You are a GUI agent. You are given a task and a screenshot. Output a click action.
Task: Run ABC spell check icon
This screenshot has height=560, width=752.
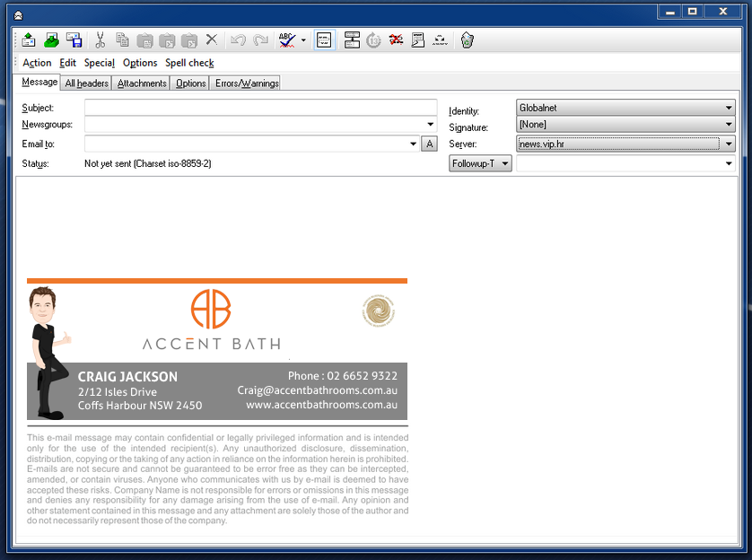pyautogui.click(x=287, y=40)
